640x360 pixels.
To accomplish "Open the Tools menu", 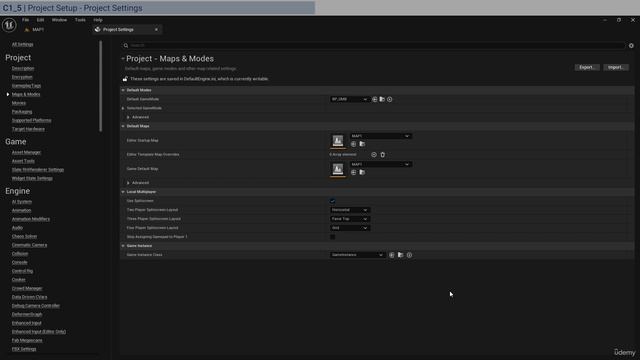I will click(80, 20).
